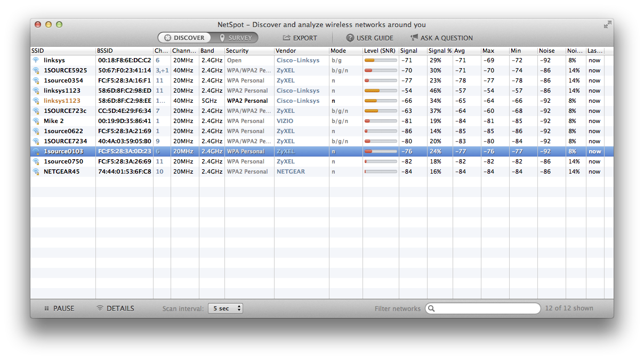
Task: Click the 5GHz band cell
Action: (208, 101)
